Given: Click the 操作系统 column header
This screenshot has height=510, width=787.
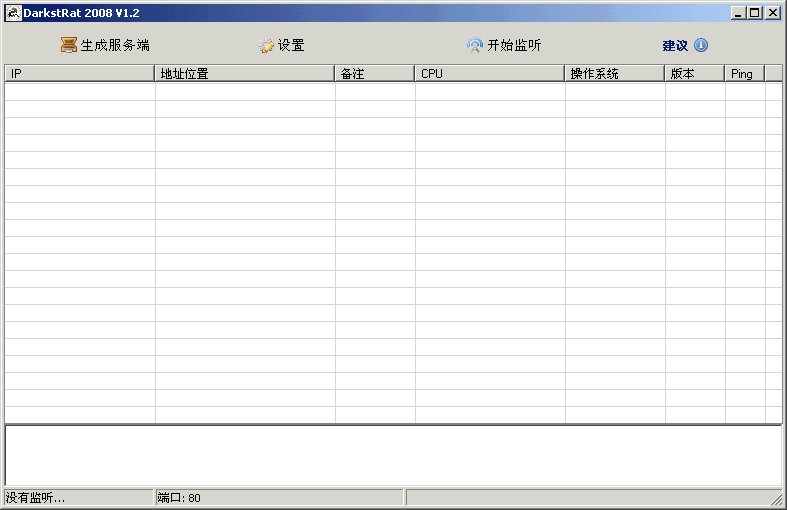Looking at the screenshot, I should tap(615, 74).
